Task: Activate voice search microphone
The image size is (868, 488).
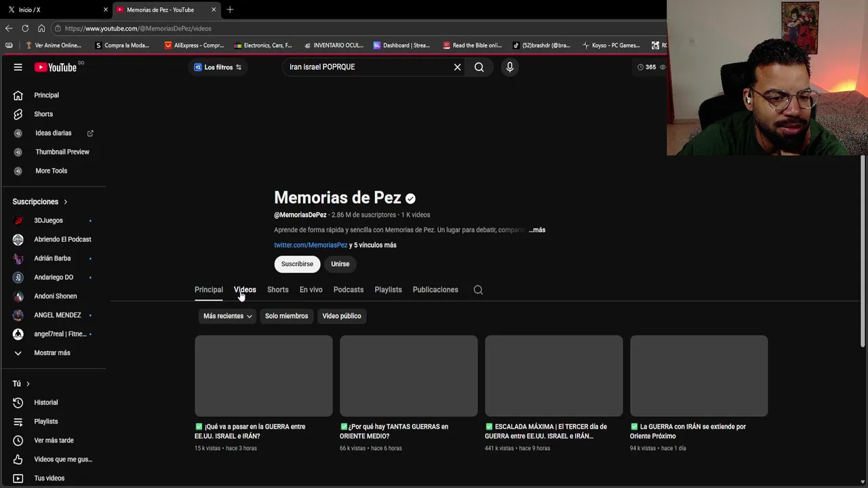Action: point(509,67)
